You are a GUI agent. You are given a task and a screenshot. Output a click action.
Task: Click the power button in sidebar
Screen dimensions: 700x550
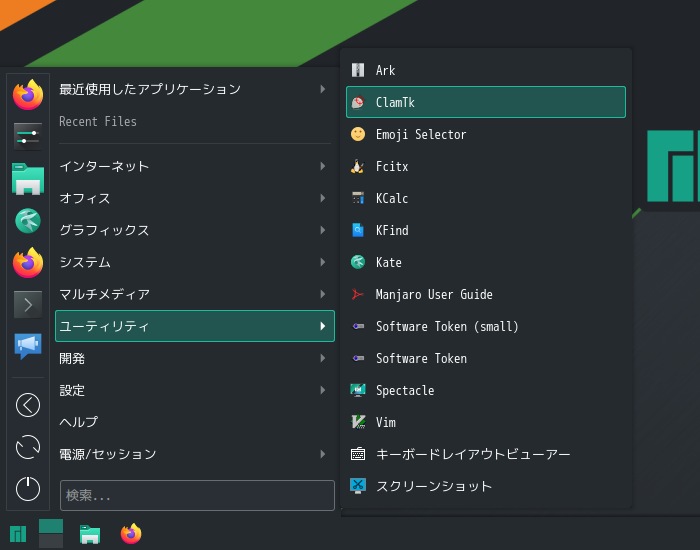[x=28, y=488]
